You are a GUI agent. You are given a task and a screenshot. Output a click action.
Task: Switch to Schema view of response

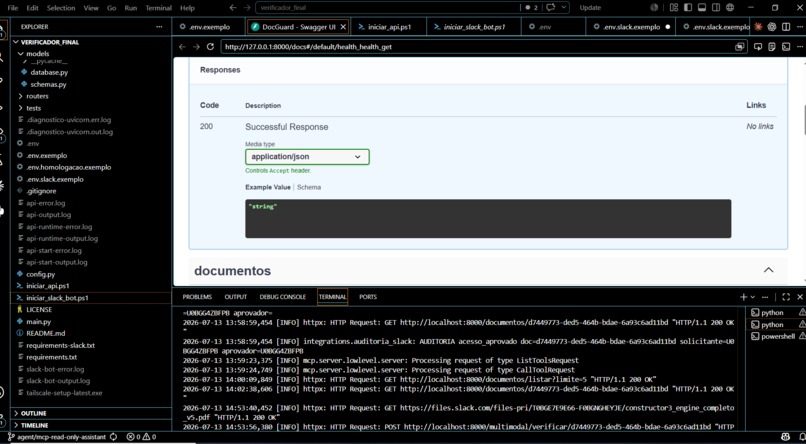(309, 188)
